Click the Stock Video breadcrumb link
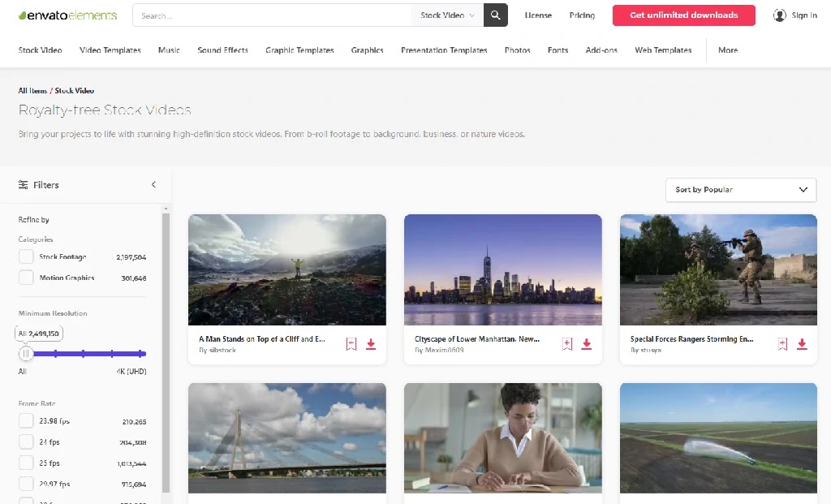 click(74, 91)
